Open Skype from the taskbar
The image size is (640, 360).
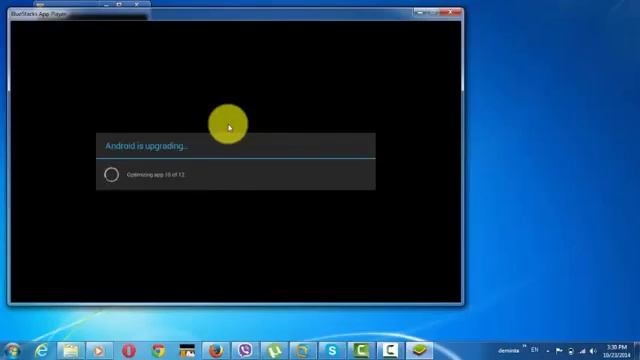332,351
